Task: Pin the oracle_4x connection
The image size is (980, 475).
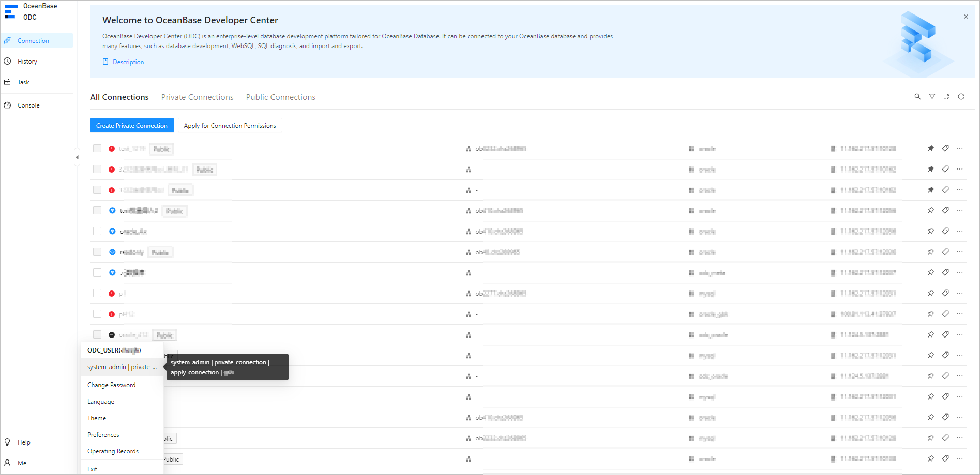Action: (930, 231)
